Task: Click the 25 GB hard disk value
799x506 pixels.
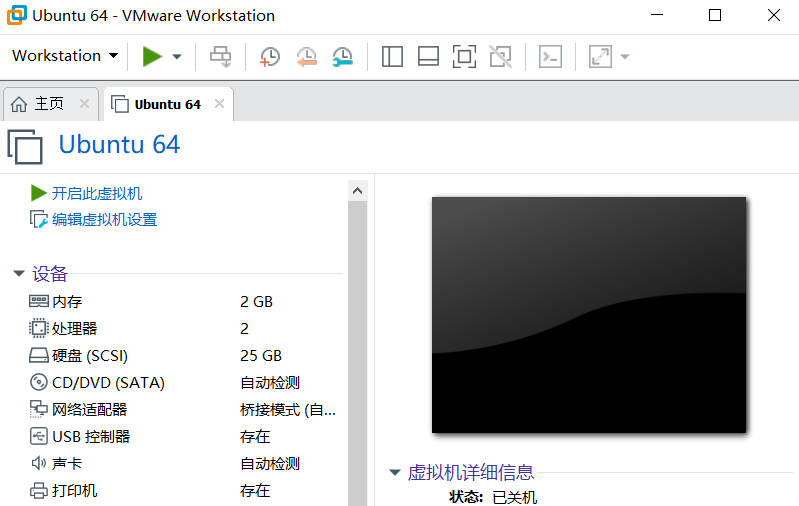Action: [261, 356]
